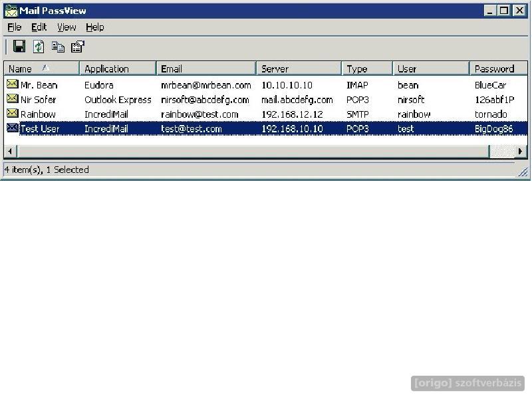Image resolution: width=532 pixels, height=399 pixels.
Task: Click the Refresh toolbar icon
Action: 39,47
